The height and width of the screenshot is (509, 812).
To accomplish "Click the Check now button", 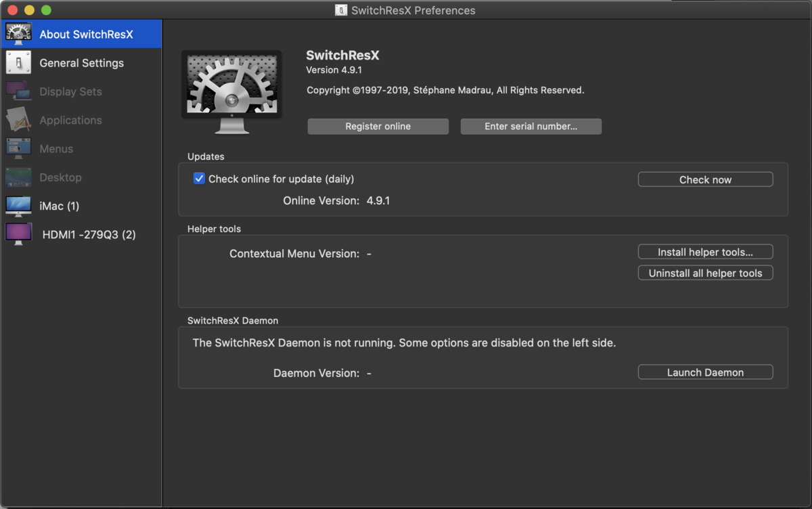I will click(705, 179).
